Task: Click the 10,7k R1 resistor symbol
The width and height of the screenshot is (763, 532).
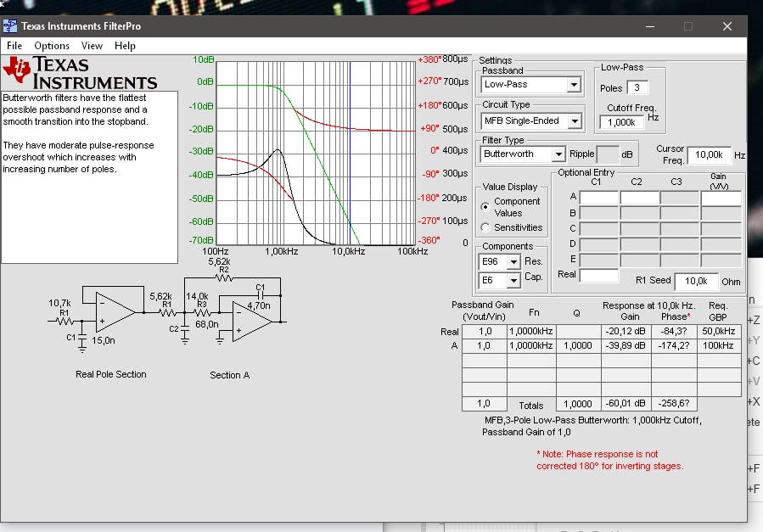Action: pyautogui.click(x=65, y=321)
